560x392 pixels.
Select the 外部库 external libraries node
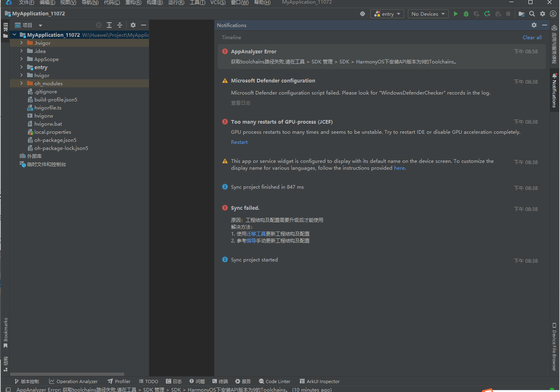tap(34, 156)
